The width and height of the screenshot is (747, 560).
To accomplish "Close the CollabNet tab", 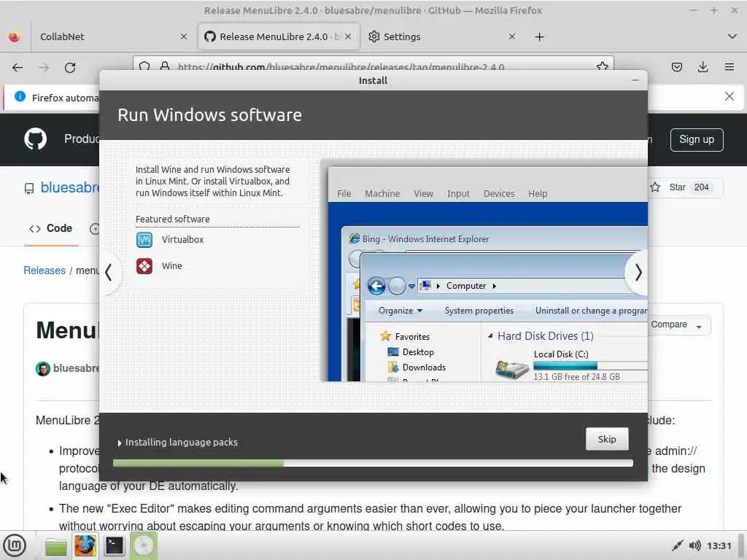I will tap(183, 36).
